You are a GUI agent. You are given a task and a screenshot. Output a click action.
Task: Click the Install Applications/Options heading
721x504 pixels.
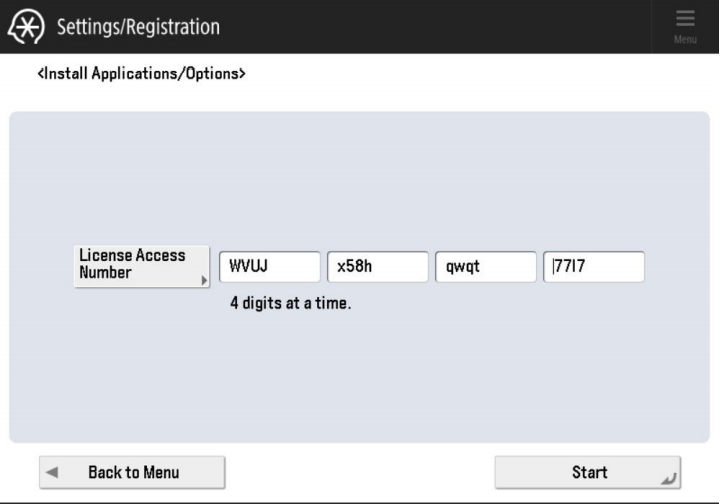tap(140, 74)
